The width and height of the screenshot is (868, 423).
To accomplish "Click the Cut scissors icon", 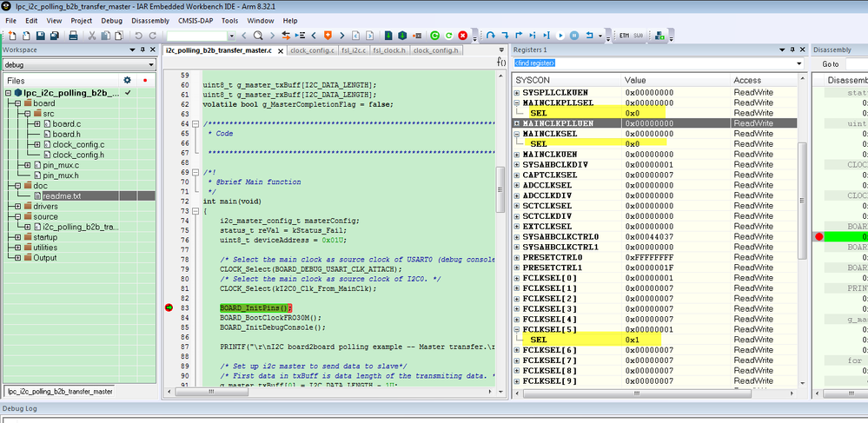I will click(x=92, y=36).
